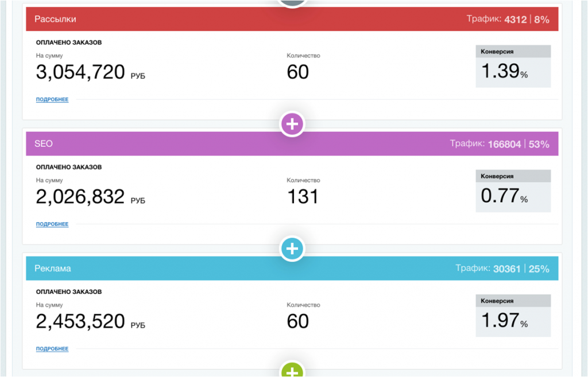Click the SEO order count 131
This screenshot has height=377, width=588.
(x=303, y=197)
